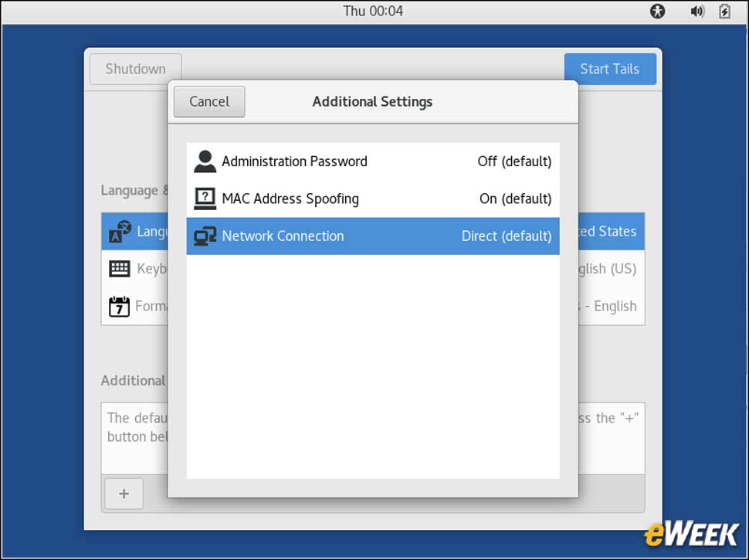
Task: Click the On (default) value
Action: click(x=515, y=199)
